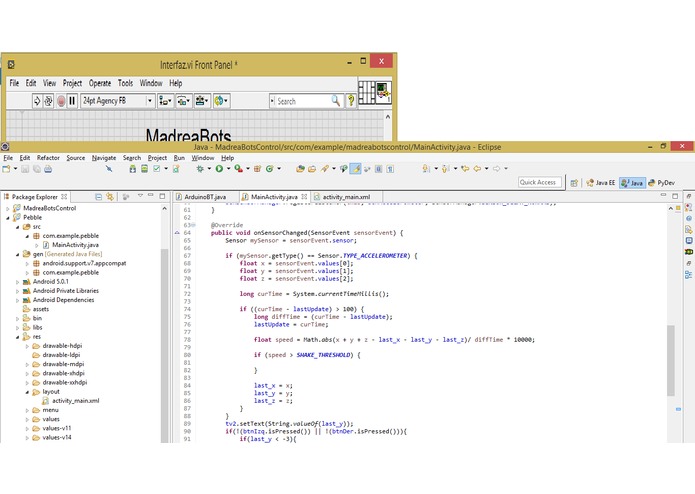Image resolution: width=695 pixels, height=494 pixels.
Task: Open the Reorder tool in LabVIEW toolbar
Action: pos(221,101)
